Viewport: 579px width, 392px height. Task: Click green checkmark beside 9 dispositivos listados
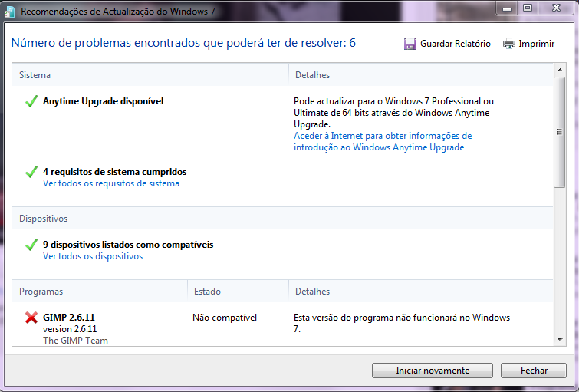point(31,245)
